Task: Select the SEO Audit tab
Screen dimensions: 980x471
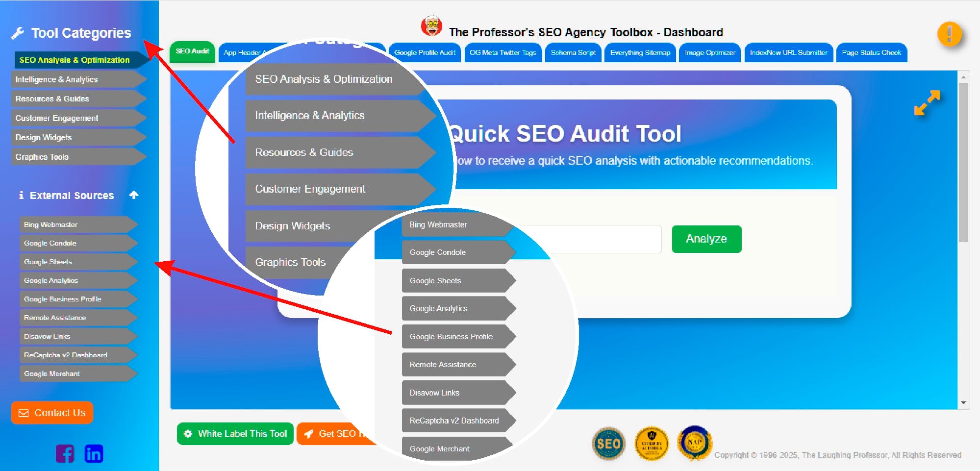Action: coord(192,51)
